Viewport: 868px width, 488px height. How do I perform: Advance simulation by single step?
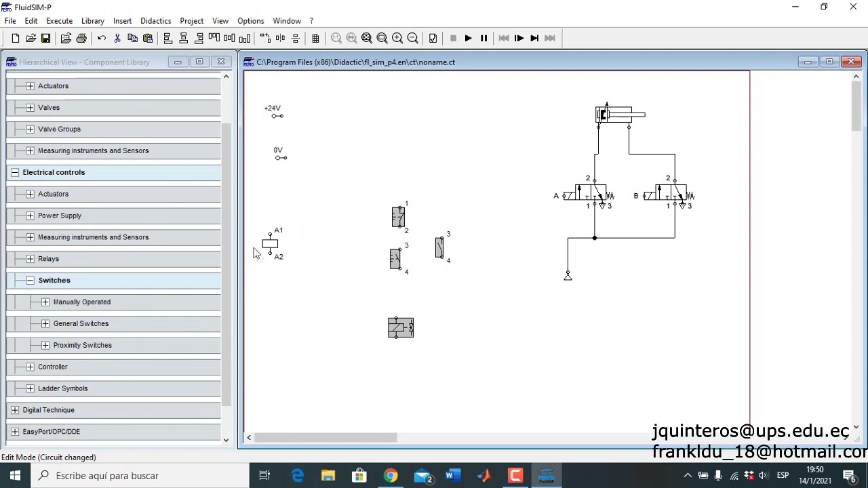pos(519,39)
